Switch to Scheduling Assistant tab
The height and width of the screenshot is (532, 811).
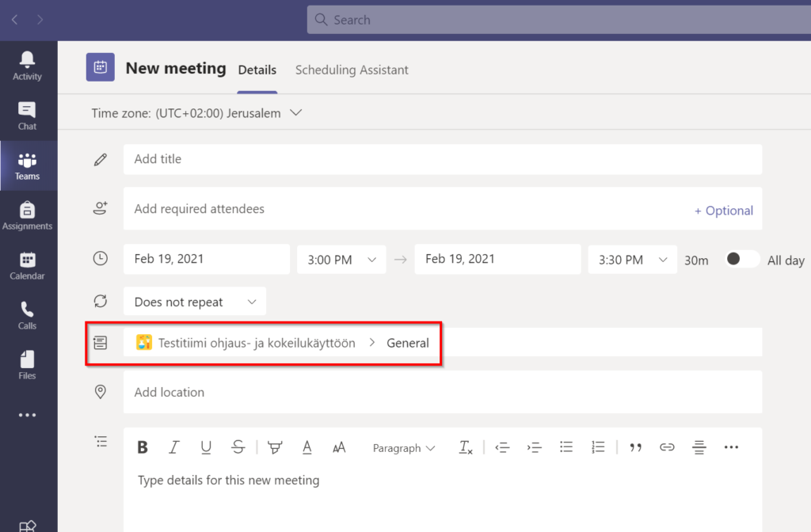pyautogui.click(x=352, y=70)
